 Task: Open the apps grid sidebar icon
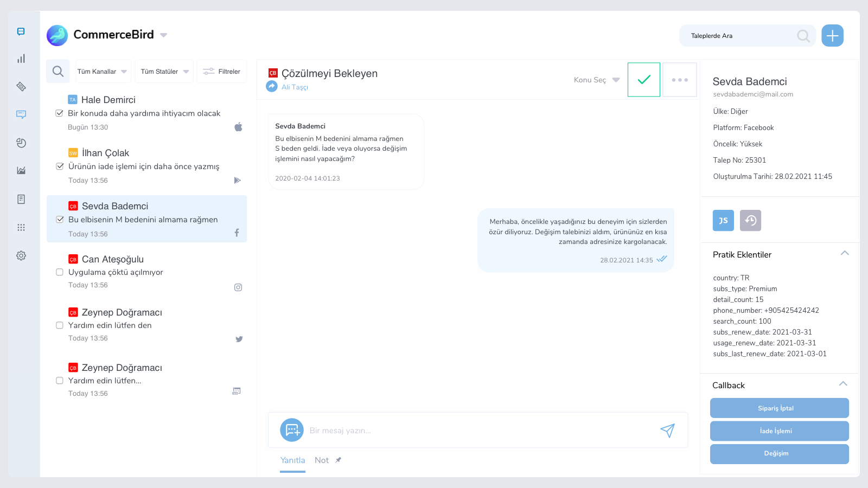coord(21,227)
